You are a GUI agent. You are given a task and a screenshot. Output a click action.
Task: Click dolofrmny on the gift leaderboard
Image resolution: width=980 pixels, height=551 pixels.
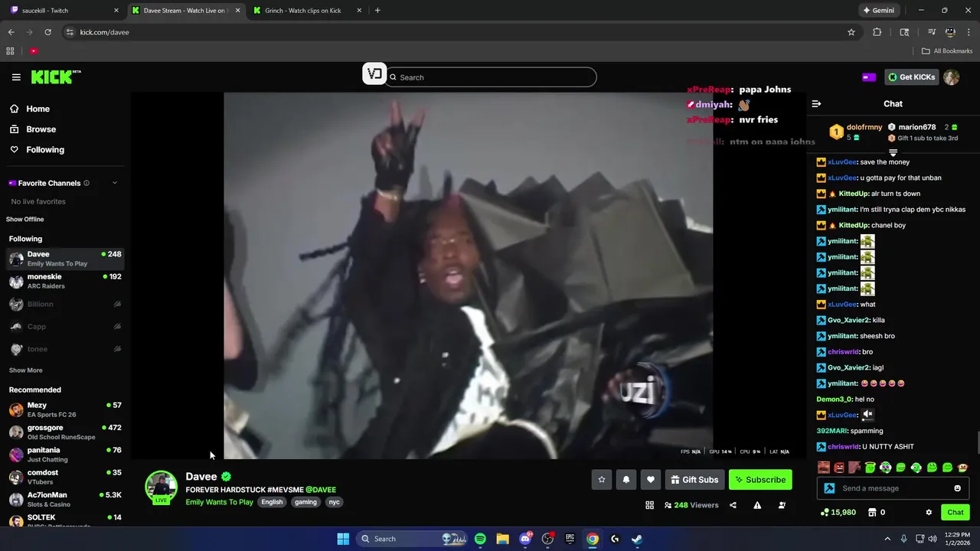tap(864, 127)
